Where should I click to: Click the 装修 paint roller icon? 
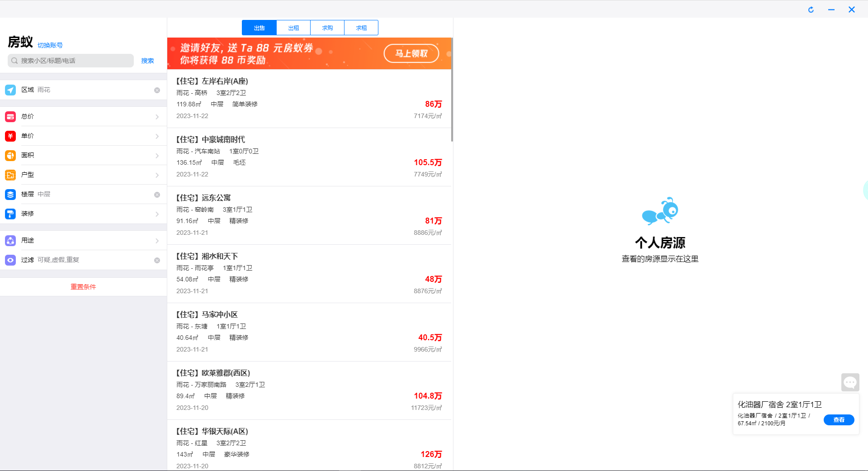tap(10, 214)
